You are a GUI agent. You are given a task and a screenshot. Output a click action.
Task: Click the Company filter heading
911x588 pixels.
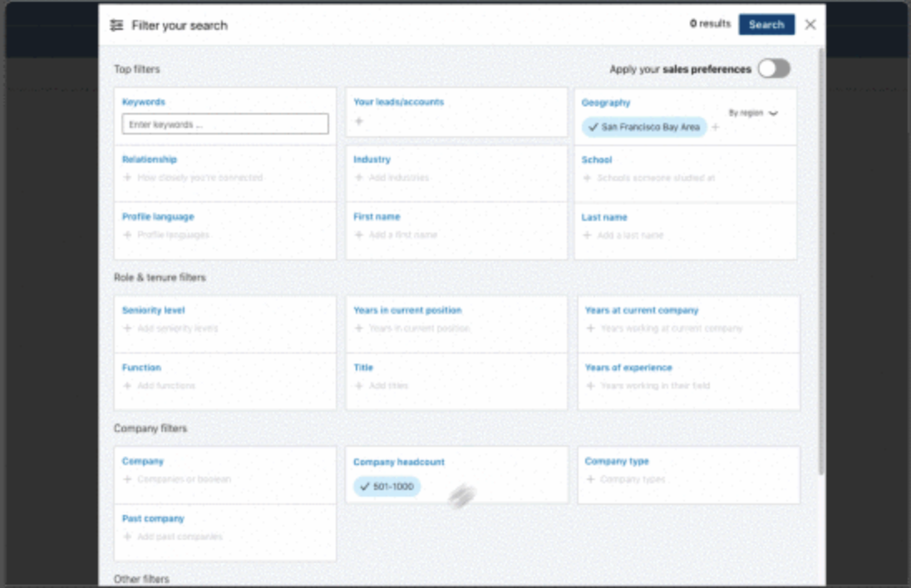tap(143, 461)
